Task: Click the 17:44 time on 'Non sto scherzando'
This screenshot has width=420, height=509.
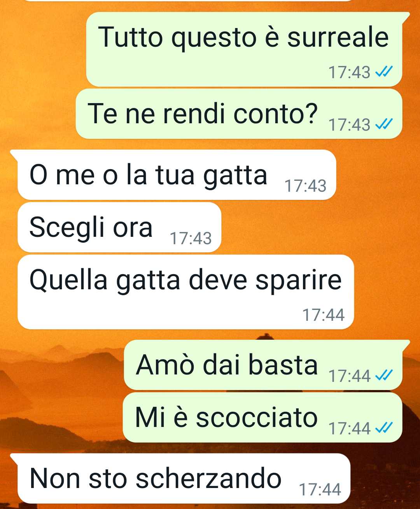Action: pyautogui.click(x=320, y=490)
